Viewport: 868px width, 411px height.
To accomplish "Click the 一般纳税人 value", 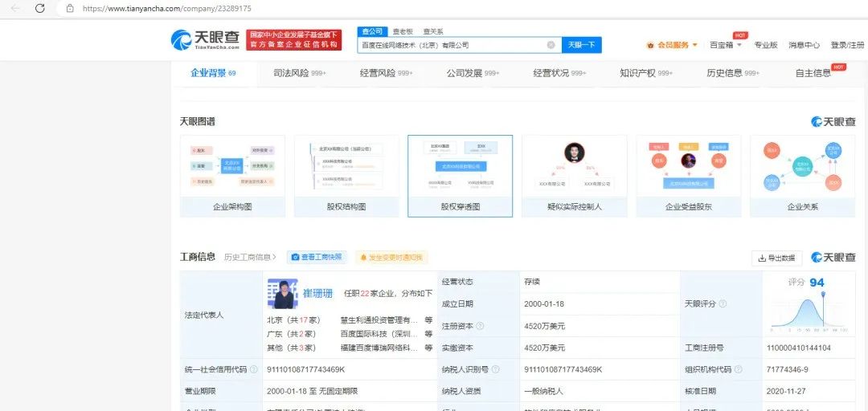I will tap(543, 391).
